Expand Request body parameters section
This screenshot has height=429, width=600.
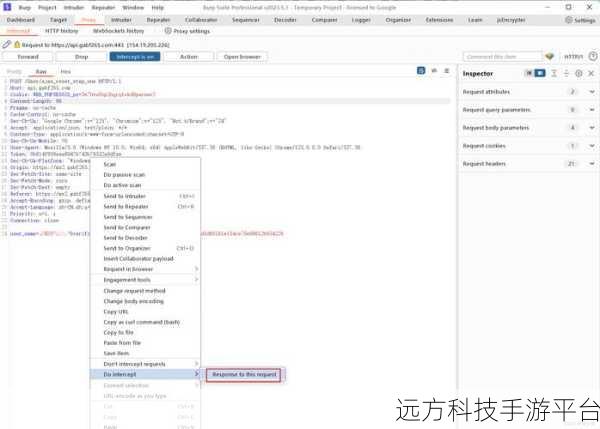coord(592,128)
